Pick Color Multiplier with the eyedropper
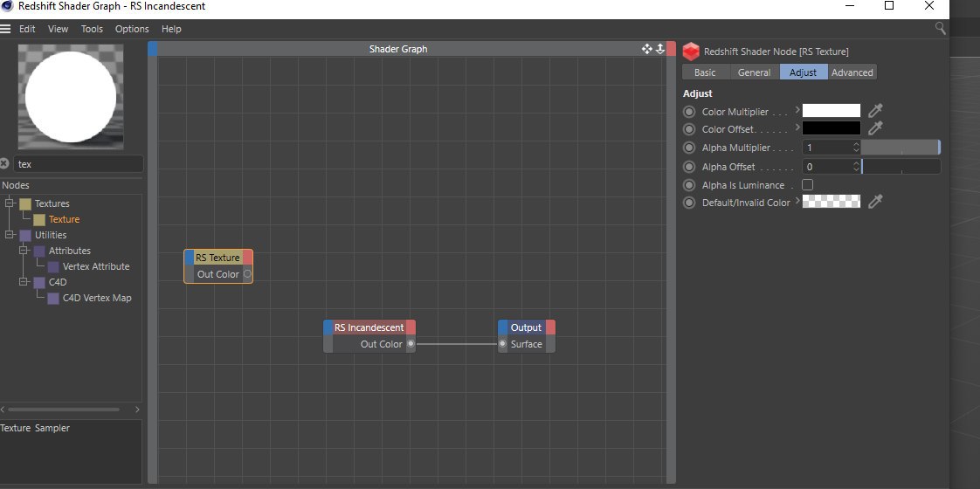Screen dimensions: 980x489 [x=876, y=111]
